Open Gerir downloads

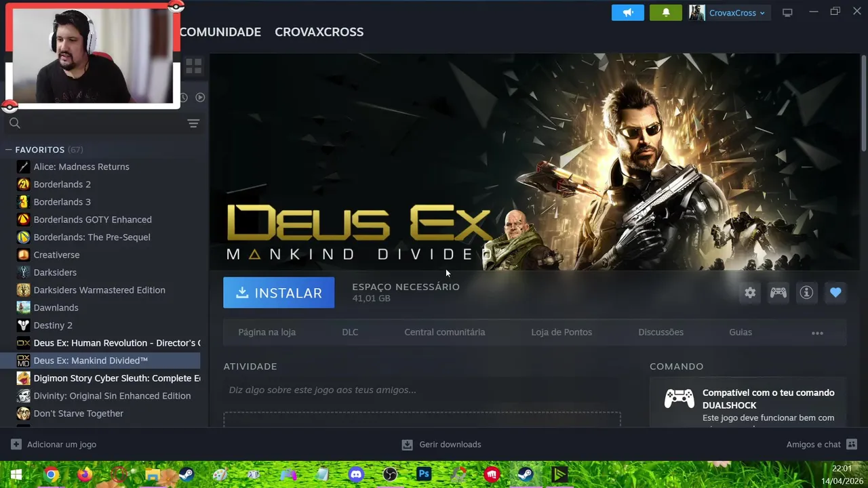coord(450,445)
